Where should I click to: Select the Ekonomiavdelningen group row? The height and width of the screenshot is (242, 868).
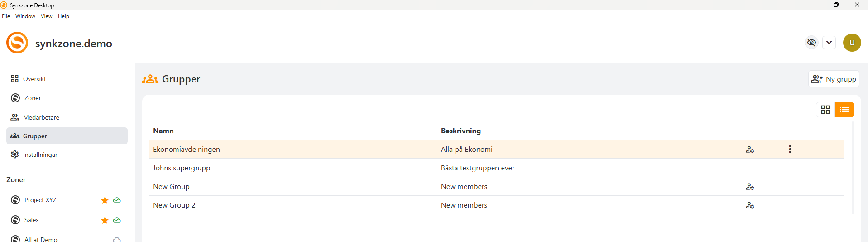pyautogui.click(x=497, y=149)
